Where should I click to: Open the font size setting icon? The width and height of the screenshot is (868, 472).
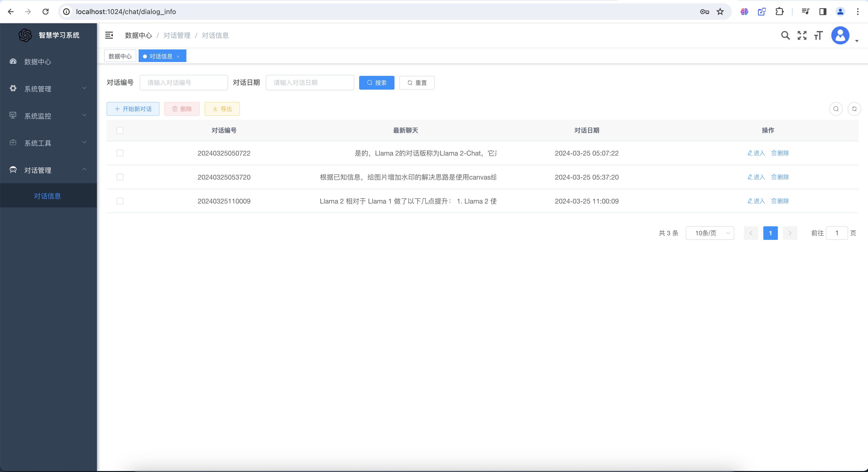point(818,35)
